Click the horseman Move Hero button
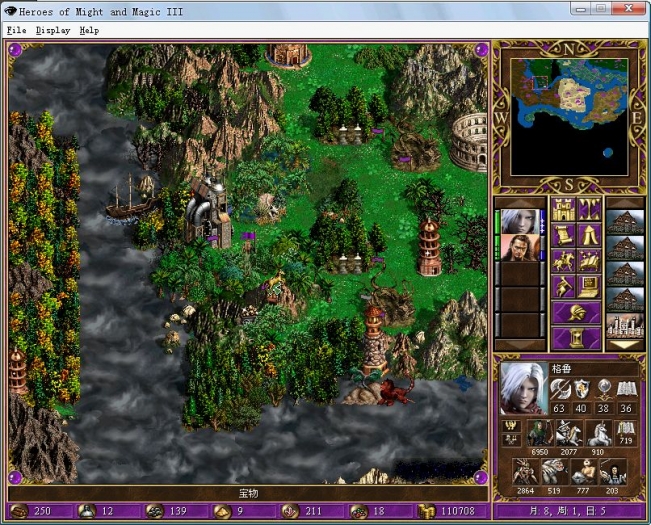 563,261
